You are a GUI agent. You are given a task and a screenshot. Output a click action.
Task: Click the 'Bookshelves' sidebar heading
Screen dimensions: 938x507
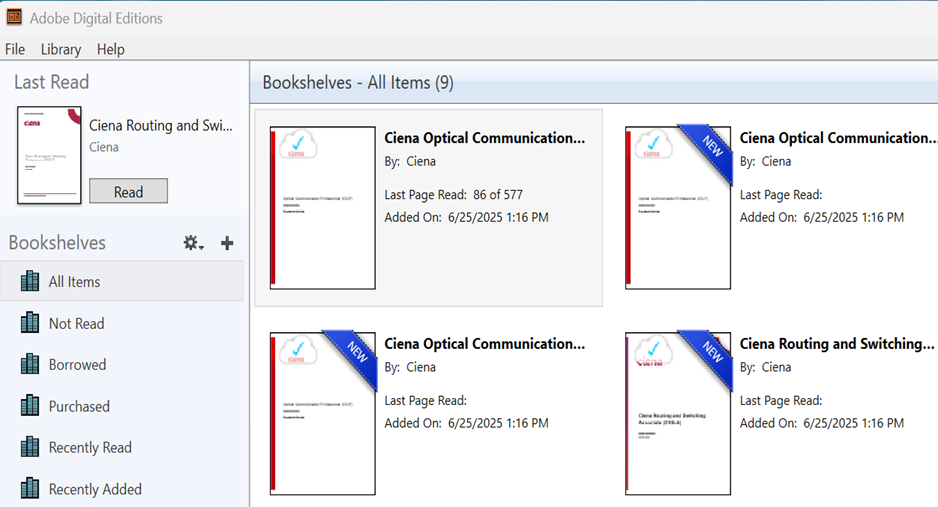point(57,243)
